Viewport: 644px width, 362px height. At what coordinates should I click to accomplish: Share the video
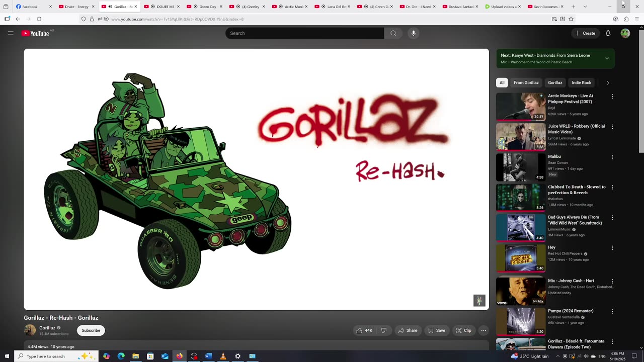tap(408, 330)
